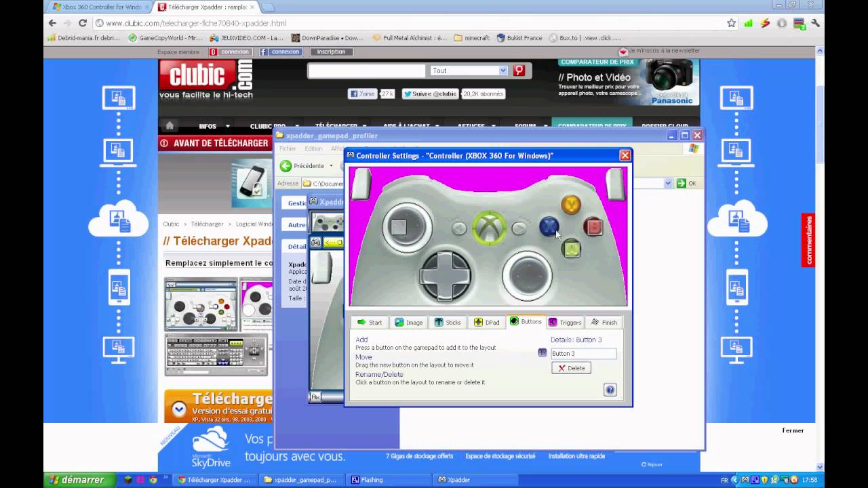Click the left analog stick on controller
Image resolution: width=868 pixels, height=488 pixels.
pyautogui.click(x=406, y=227)
